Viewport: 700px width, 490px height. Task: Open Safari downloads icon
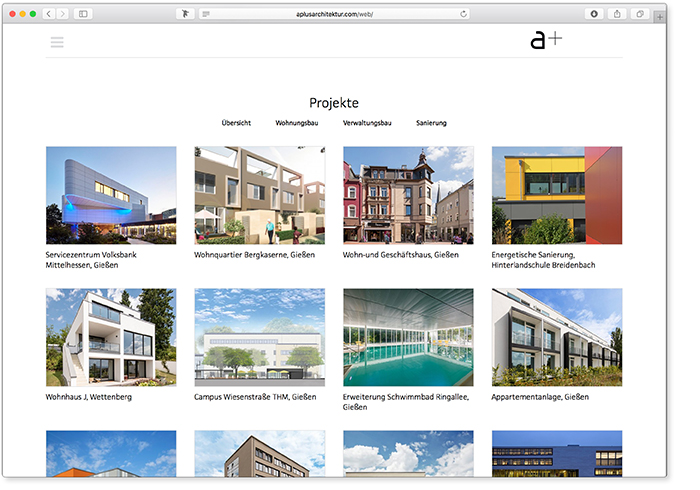594,14
